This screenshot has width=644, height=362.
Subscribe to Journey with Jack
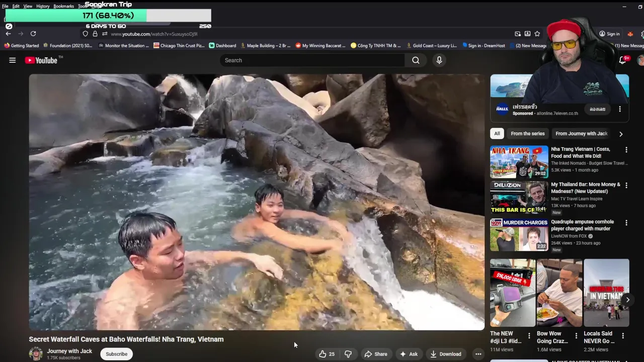point(116,354)
